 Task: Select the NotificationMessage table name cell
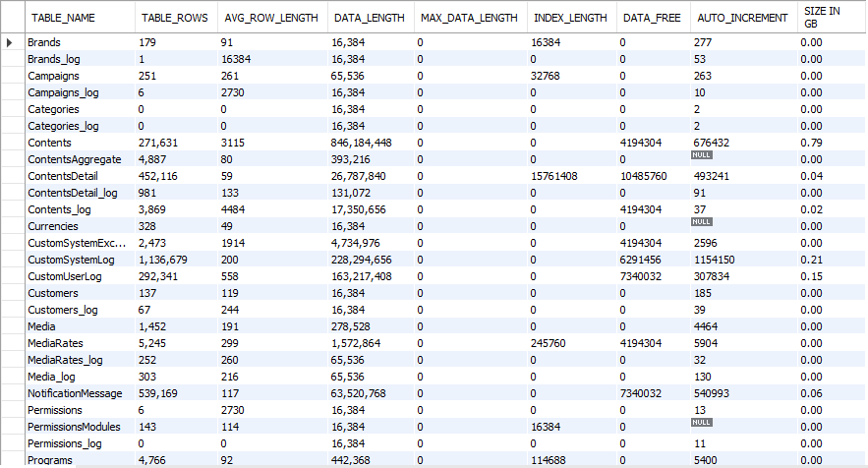coord(75,393)
